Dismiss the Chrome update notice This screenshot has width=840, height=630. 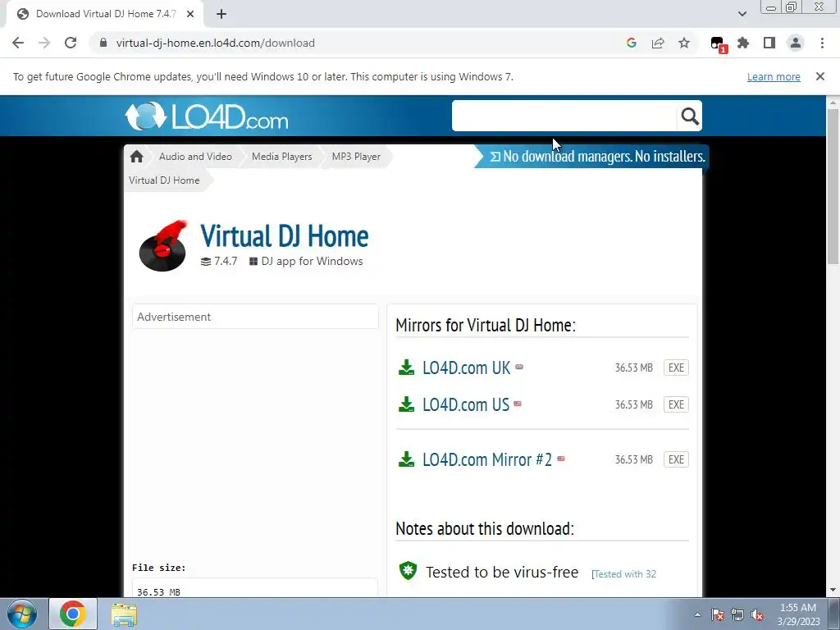819,76
